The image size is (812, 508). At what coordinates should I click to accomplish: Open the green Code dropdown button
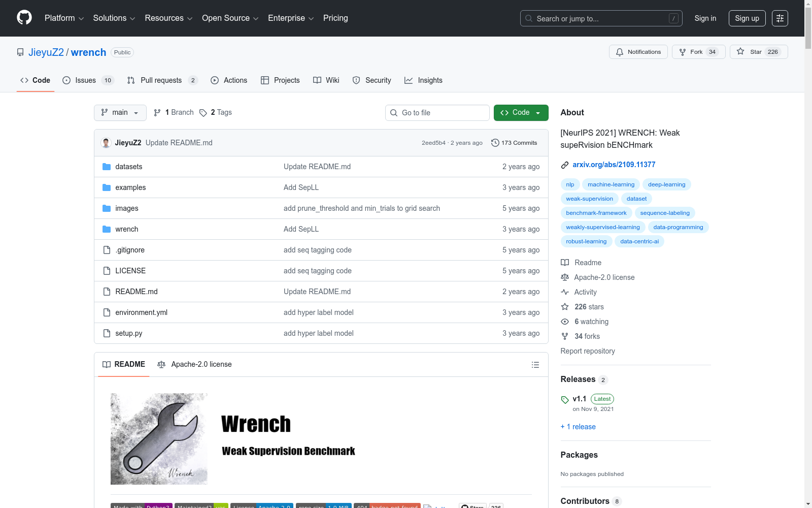click(x=521, y=113)
